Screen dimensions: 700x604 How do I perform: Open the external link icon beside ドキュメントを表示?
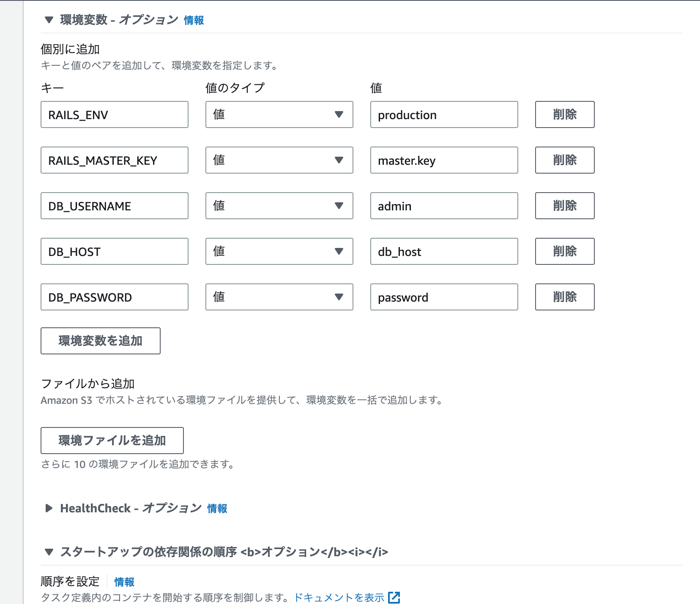point(394,597)
